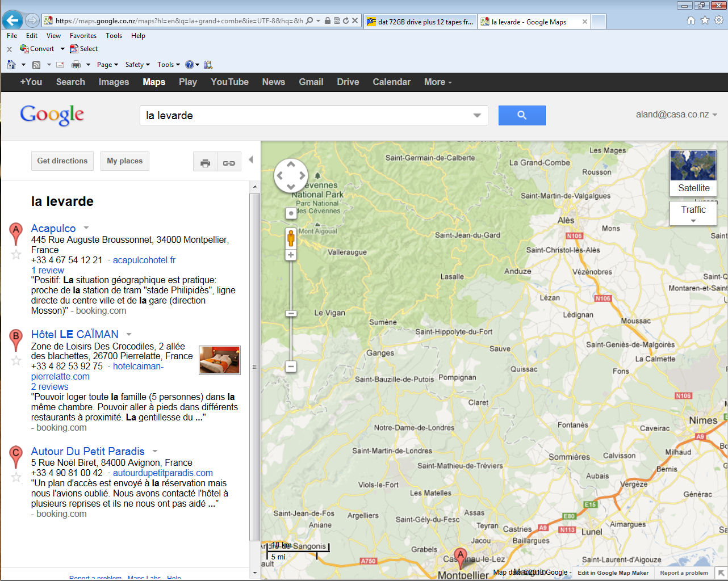Go back with the browser Back arrow
The height and width of the screenshot is (581, 728).
[12, 20]
